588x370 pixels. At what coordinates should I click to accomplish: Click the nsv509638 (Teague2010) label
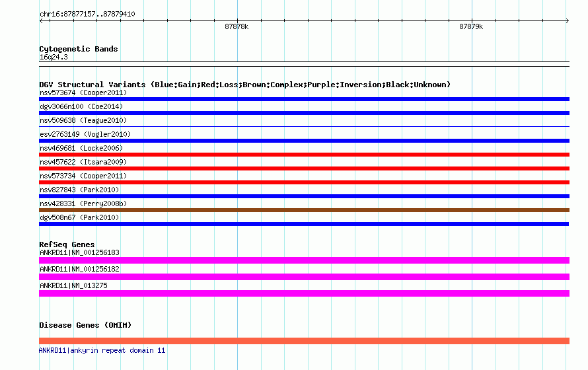[83, 120]
